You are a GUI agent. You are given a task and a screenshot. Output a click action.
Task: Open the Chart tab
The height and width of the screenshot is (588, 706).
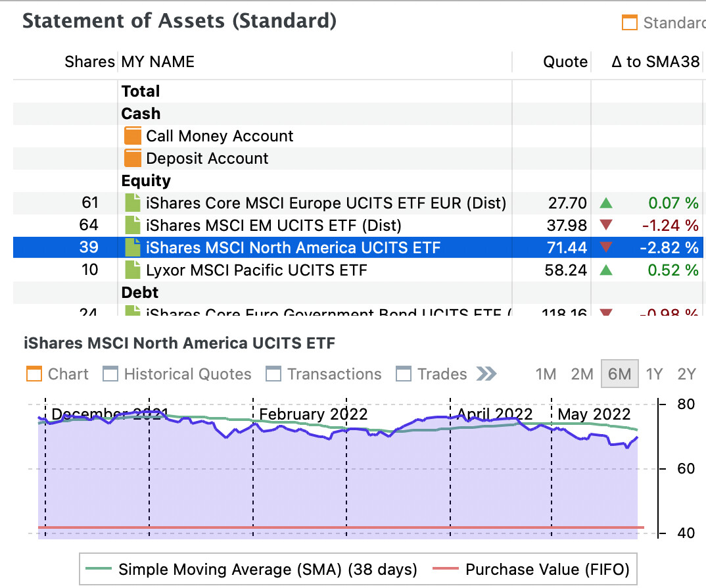58,374
